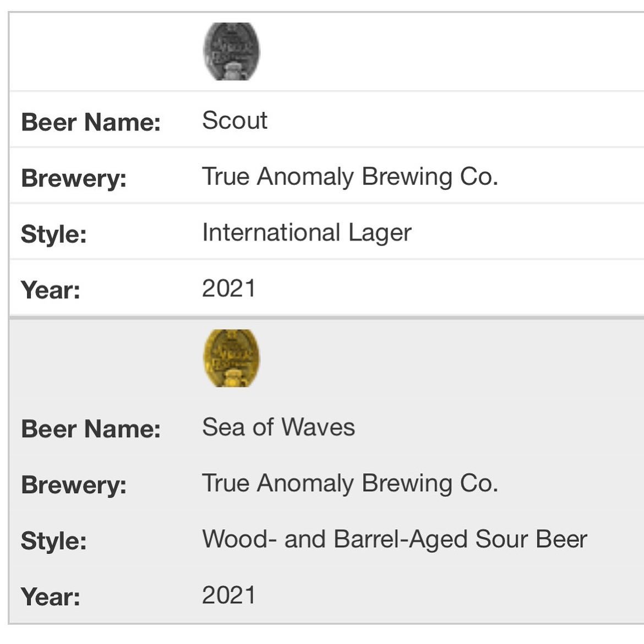Click the International Lager style text

(307, 233)
